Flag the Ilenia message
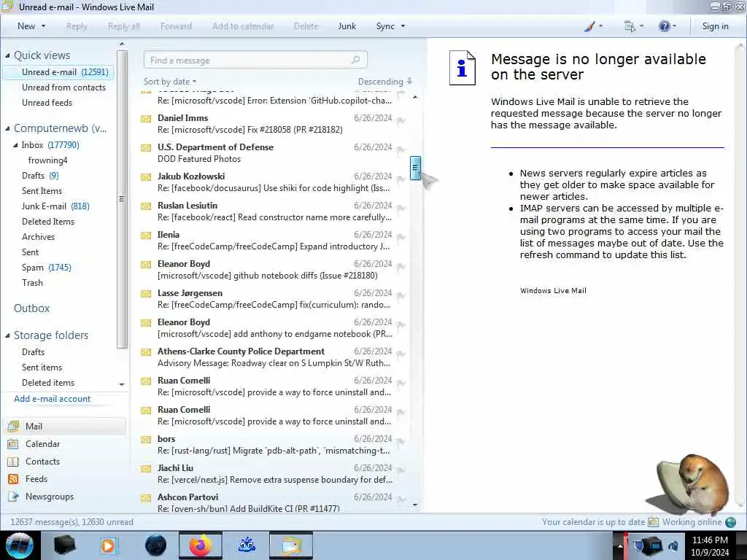This screenshot has height=560, width=747. 400,237
